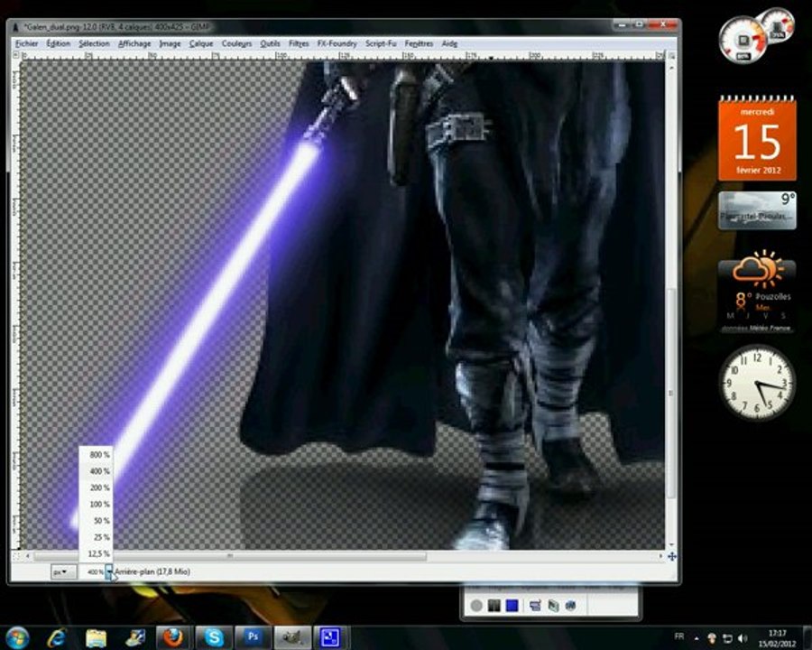Switch to Firefox in taskbar
The image size is (812, 650).
pos(173,637)
